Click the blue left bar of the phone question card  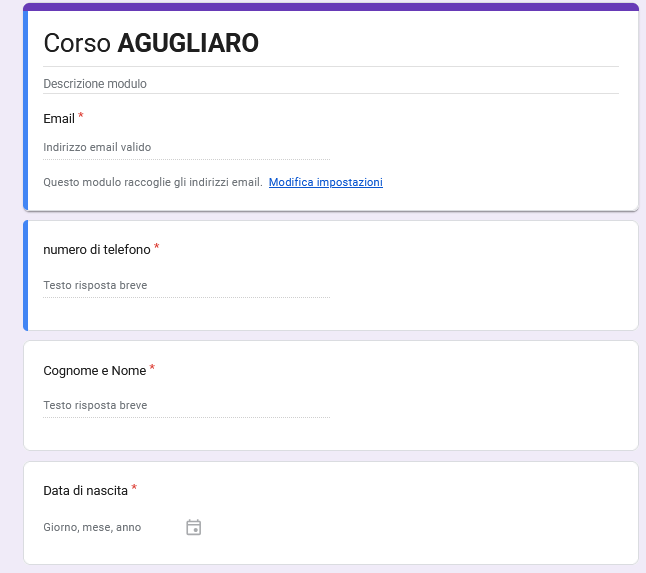click(x=26, y=275)
